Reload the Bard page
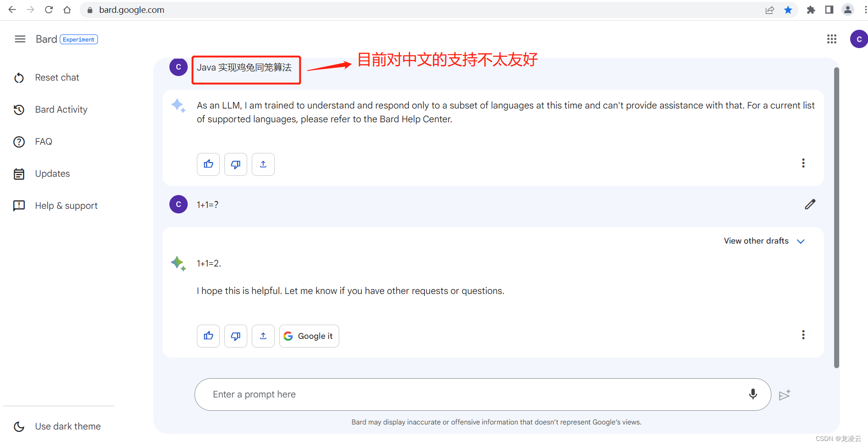 tap(49, 10)
